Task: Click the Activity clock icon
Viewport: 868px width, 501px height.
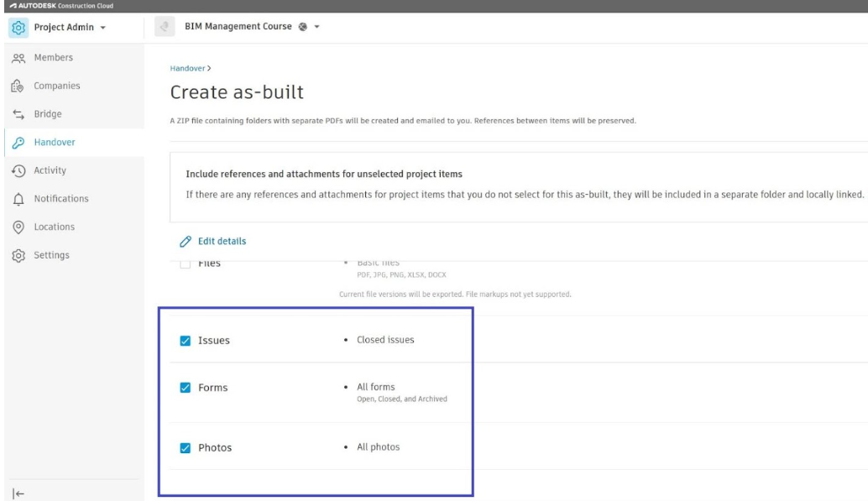Action: [x=18, y=170]
